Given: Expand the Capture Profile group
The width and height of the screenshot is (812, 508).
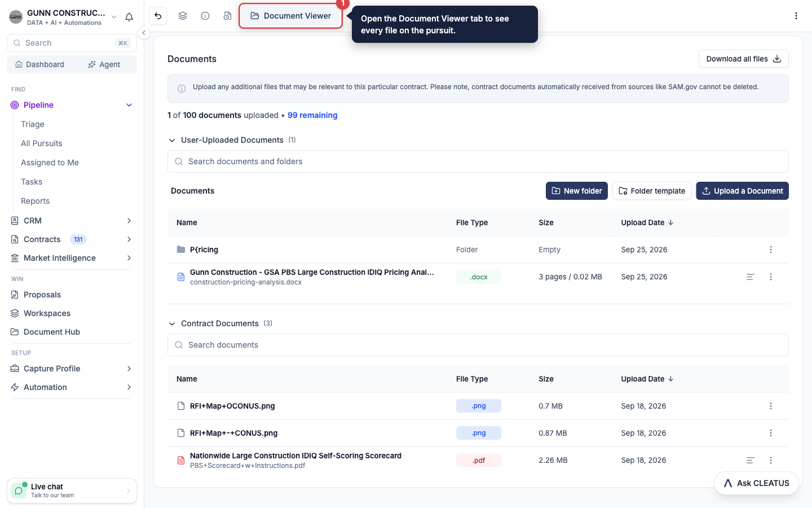Looking at the screenshot, I should (129, 369).
